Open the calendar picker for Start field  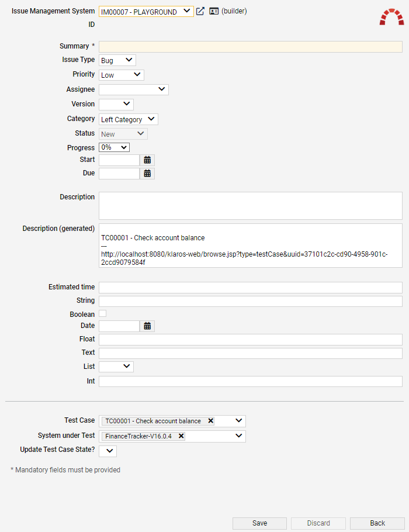pyautogui.click(x=147, y=160)
